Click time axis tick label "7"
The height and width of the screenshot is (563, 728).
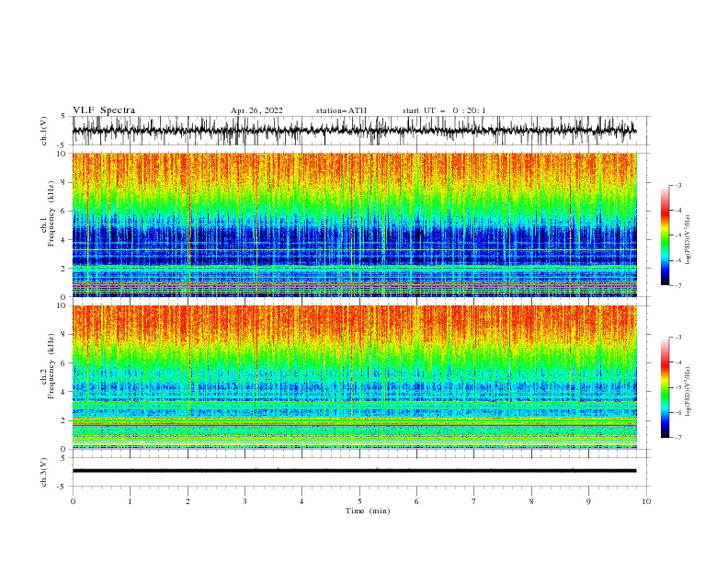click(x=474, y=501)
